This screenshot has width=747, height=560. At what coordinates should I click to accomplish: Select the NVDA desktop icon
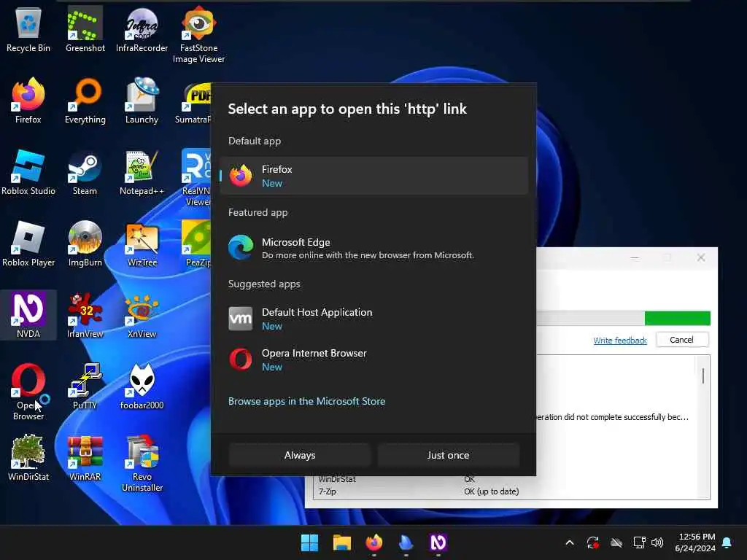28,315
